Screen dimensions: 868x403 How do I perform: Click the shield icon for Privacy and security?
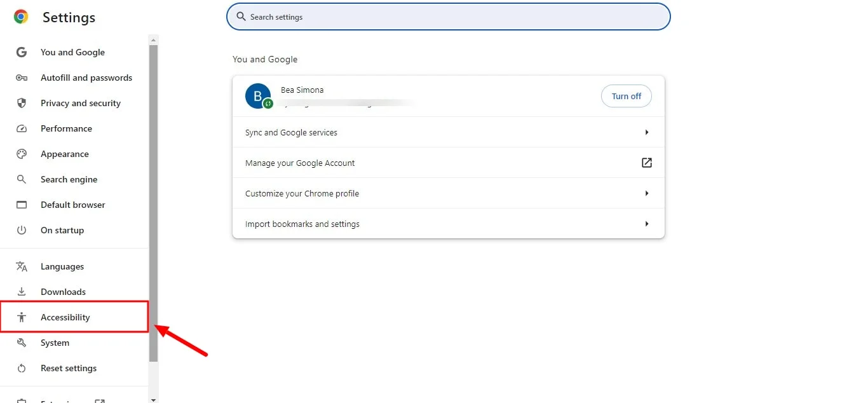(x=22, y=103)
